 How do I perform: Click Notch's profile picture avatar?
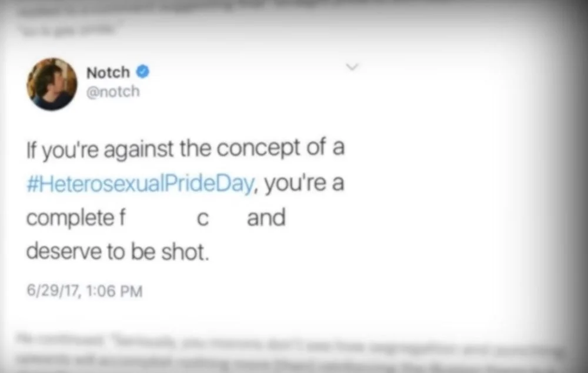click(52, 83)
